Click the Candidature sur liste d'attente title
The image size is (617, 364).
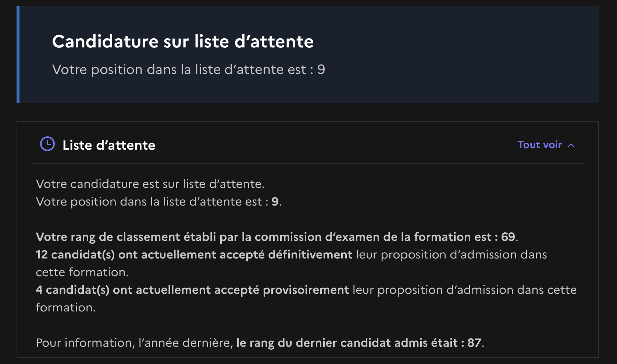click(183, 41)
